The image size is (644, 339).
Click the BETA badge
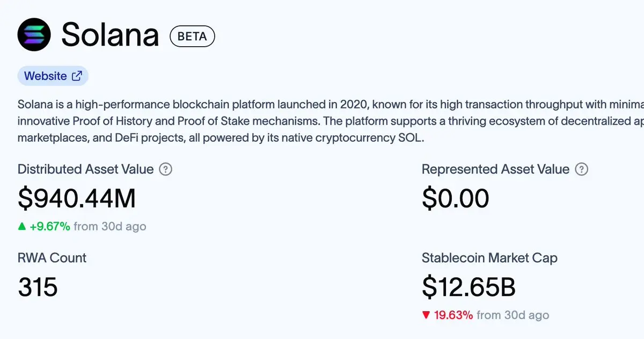192,37
